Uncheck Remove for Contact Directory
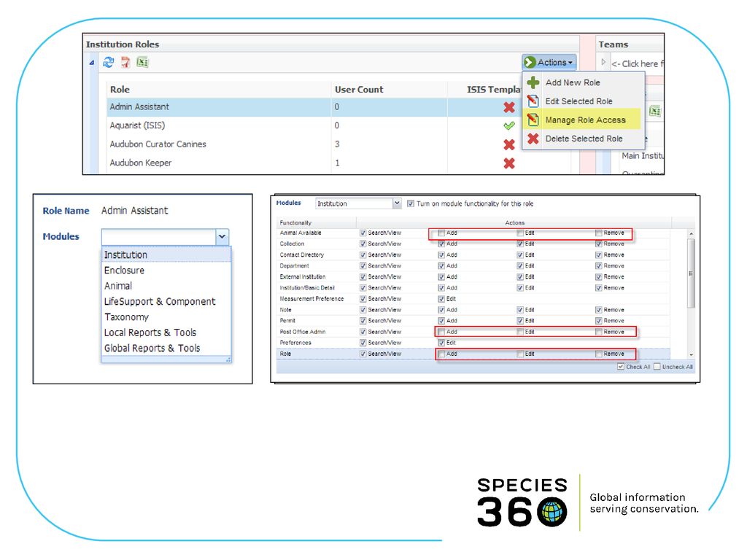Screen dimensions: 747x560 point(599,254)
